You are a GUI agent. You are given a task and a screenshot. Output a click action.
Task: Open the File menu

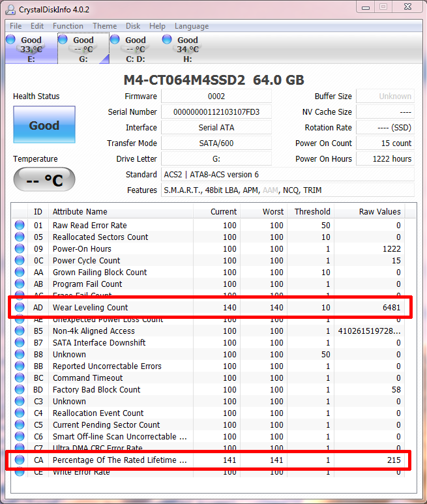click(16, 26)
